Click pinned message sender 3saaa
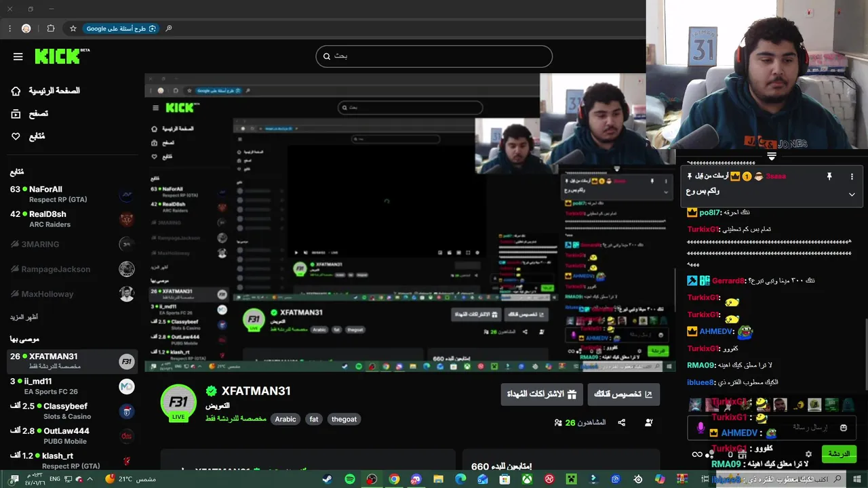 pyautogui.click(x=776, y=176)
